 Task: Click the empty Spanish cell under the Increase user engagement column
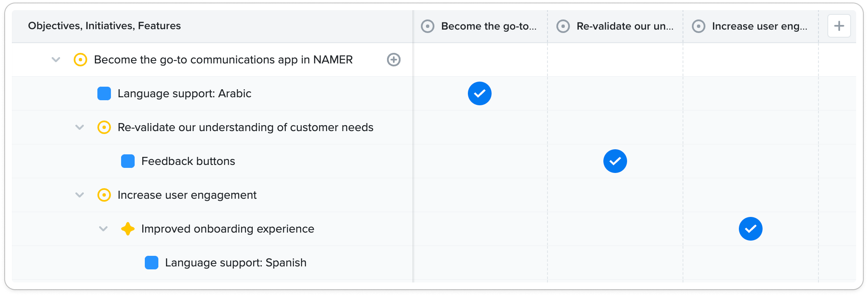pos(751,263)
